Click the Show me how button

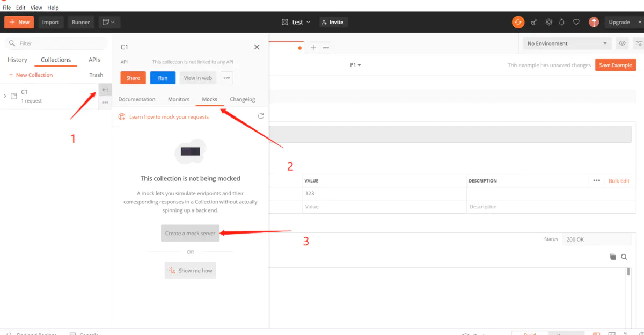[190, 270]
